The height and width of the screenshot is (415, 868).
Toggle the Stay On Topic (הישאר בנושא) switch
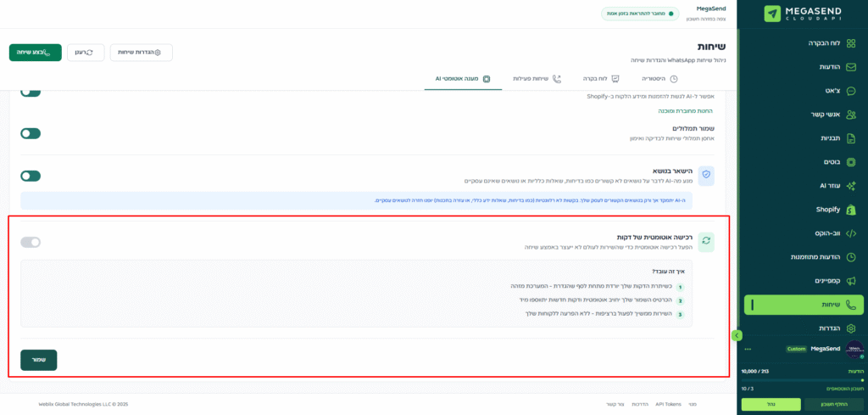(x=31, y=176)
